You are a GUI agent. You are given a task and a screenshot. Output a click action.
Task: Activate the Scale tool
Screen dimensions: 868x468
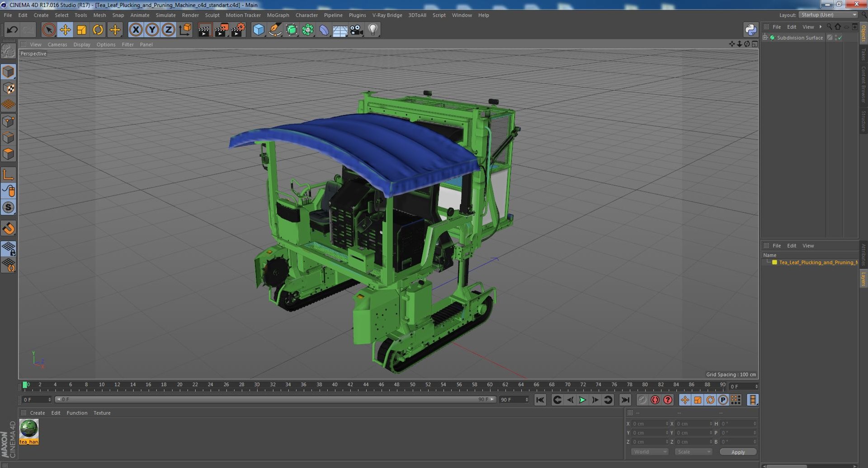[x=81, y=30]
